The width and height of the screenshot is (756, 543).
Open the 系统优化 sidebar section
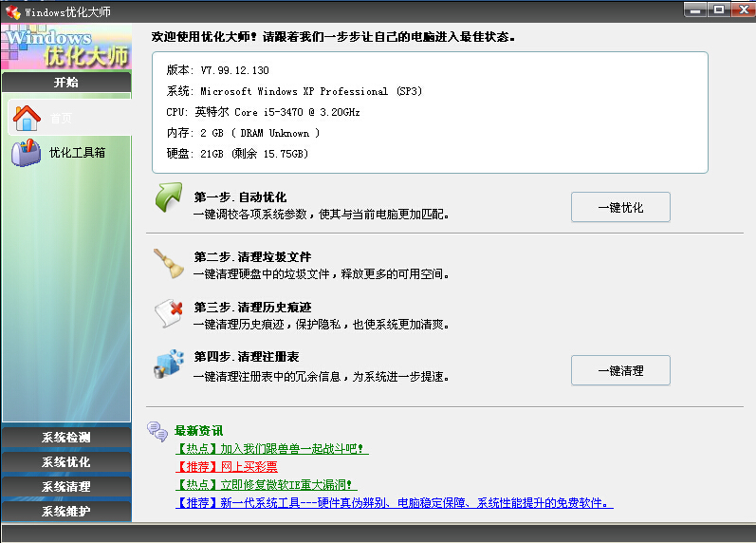click(66, 462)
